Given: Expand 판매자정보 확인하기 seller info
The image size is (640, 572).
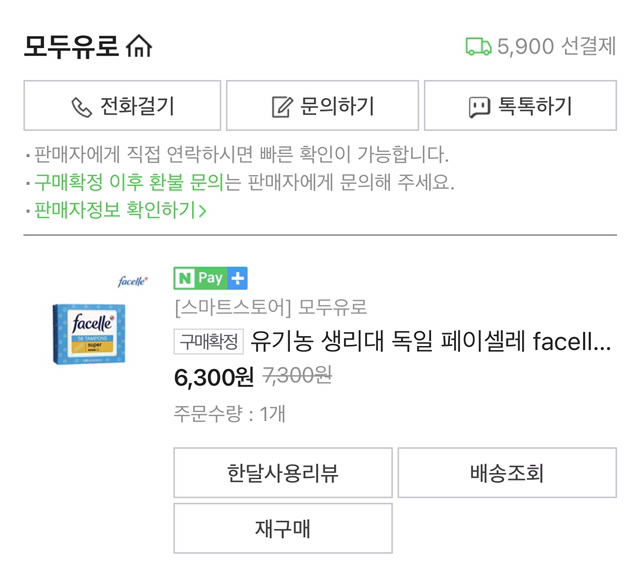Looking at the screenshot, I should click(120, 210).
